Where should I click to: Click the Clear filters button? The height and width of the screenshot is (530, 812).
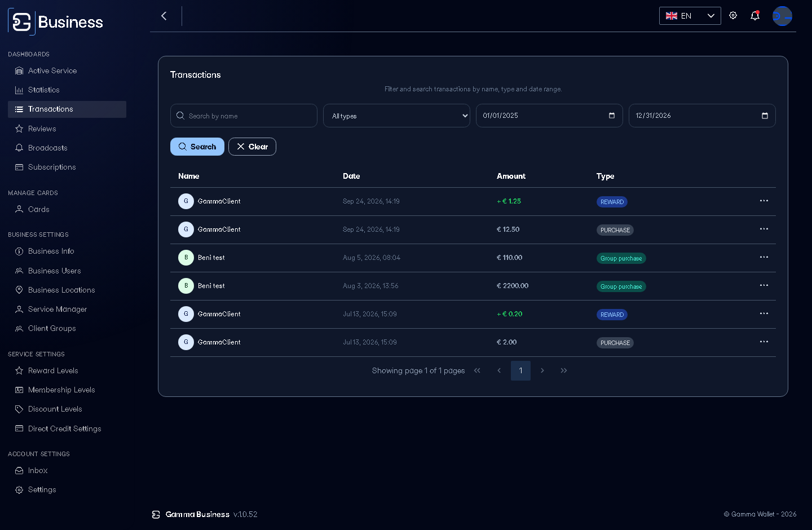(x=252, y=147)
